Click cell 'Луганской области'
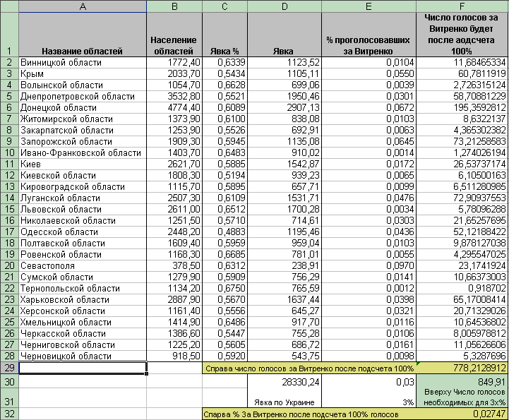The width and height of the screenshot is (509, 420). click(x=83, y=198)
